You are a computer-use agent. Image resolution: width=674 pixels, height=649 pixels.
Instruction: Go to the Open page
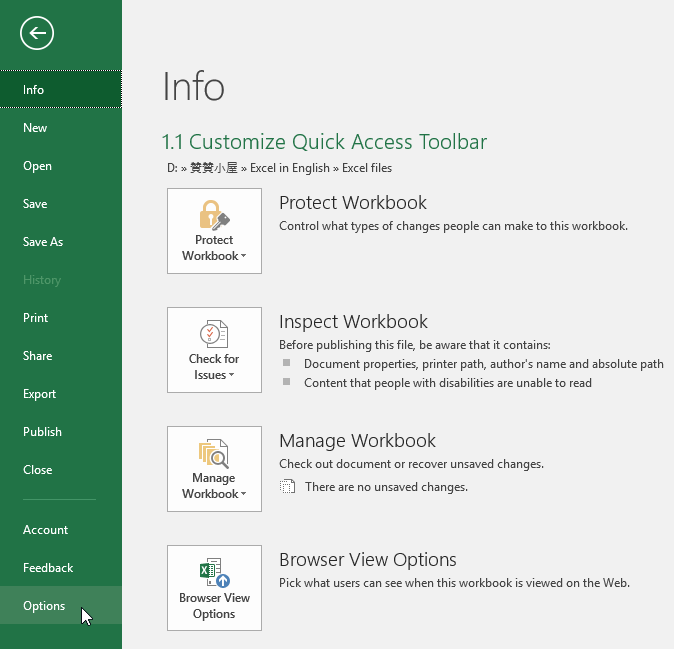pos(61,166)
